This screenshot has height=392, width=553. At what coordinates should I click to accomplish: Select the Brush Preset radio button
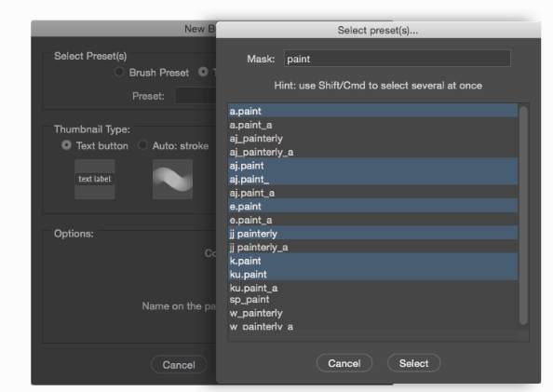click(119, 72)
